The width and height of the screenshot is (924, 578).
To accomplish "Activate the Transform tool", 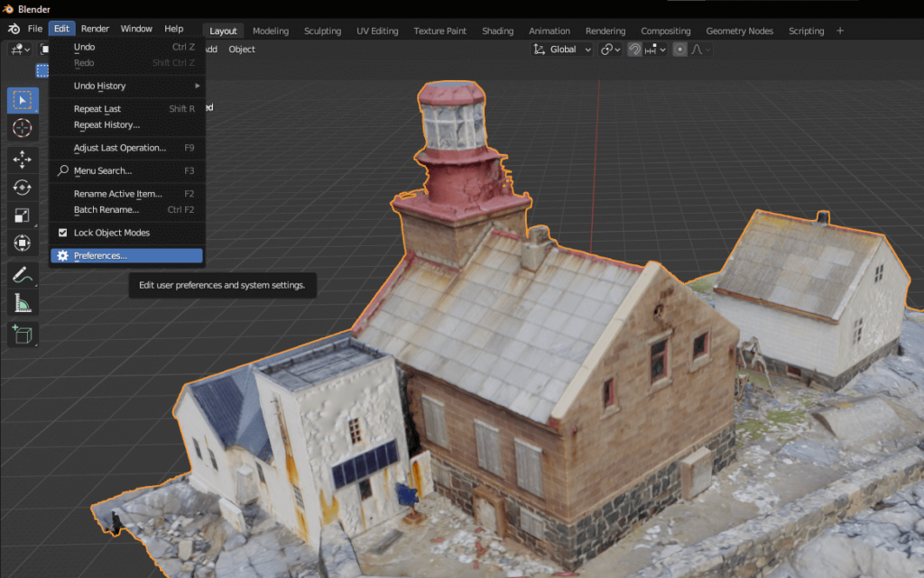I will [x=22, y=243].
